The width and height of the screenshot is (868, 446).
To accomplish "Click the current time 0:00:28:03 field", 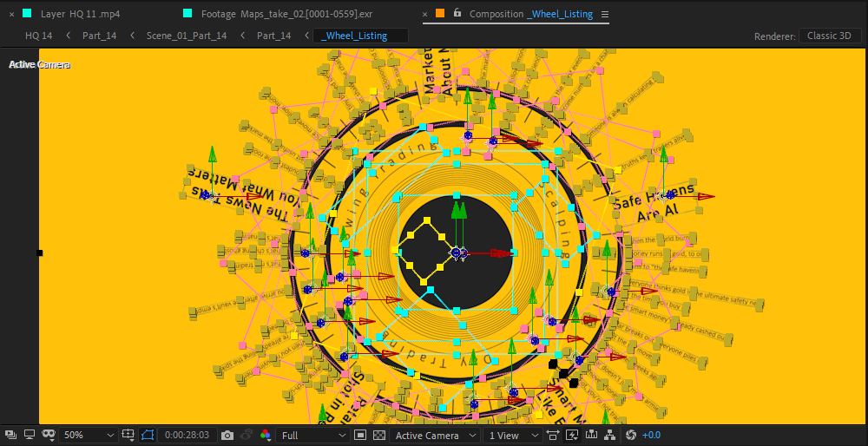I will click(x=187, y=436).
